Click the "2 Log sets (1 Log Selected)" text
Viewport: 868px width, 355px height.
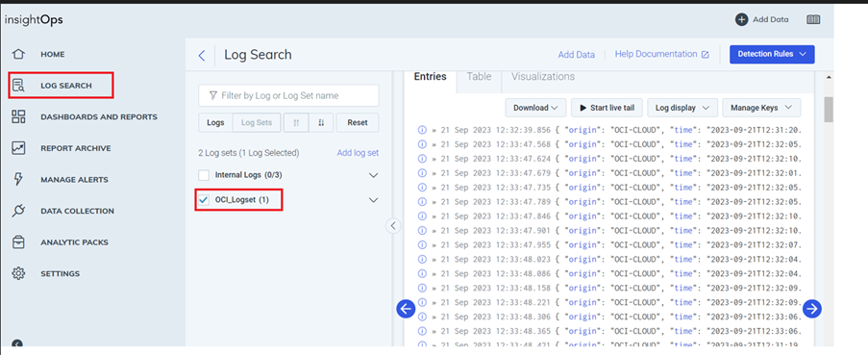[x=249, y=153]
